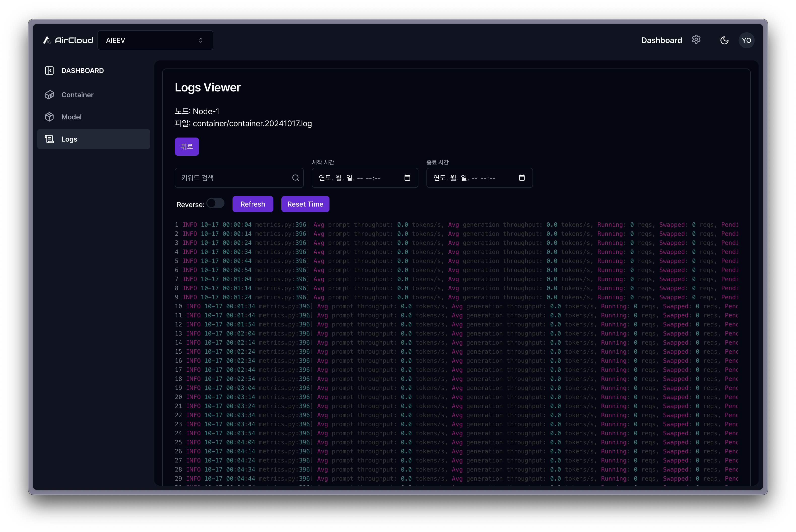Toggle dark mode moon icon
This screenshot has height=532, width=796.
click(x=724, y=40)
